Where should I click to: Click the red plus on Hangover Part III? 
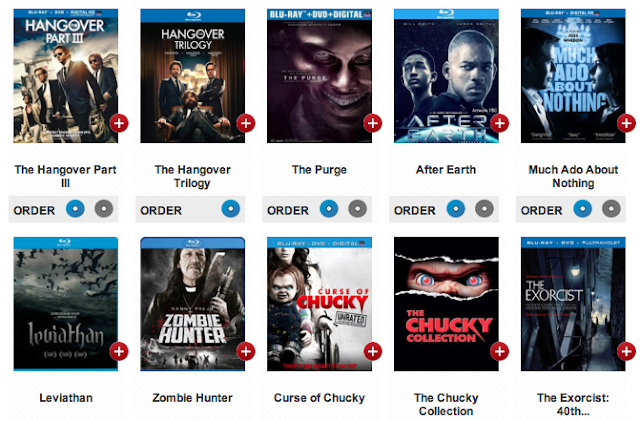click(119, 123)
